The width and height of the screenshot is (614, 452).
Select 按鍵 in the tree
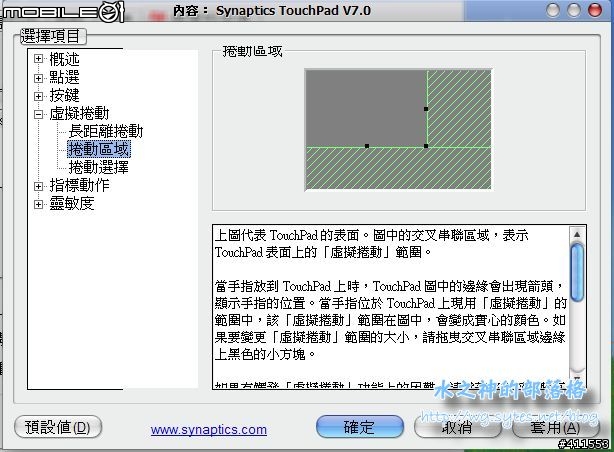point(64,95)
